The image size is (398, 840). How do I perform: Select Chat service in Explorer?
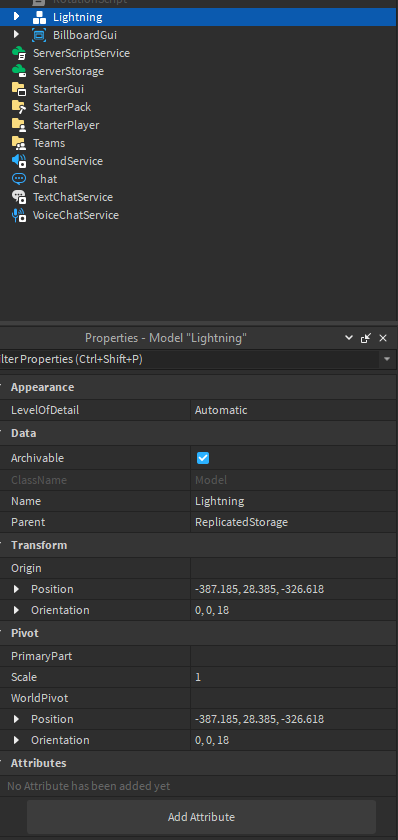[45, 179]
